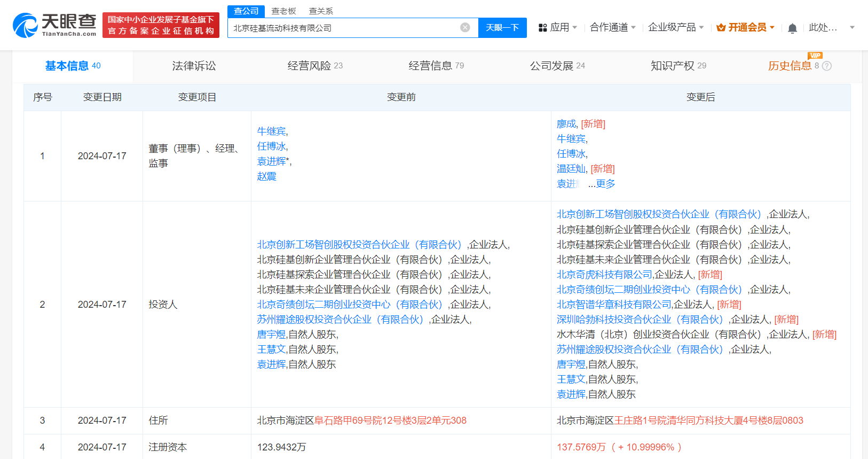The height and width of the screenshot is (459, 868).
Task: Open 廖成 newly added director link
Action: pyautogui.click(x=566, y=124)
